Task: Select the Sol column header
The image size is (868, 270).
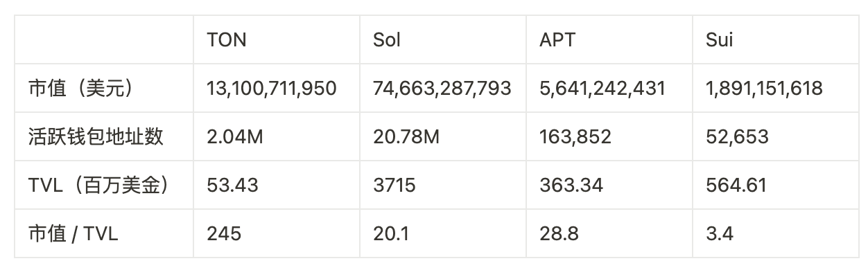Action: [387, 39]
